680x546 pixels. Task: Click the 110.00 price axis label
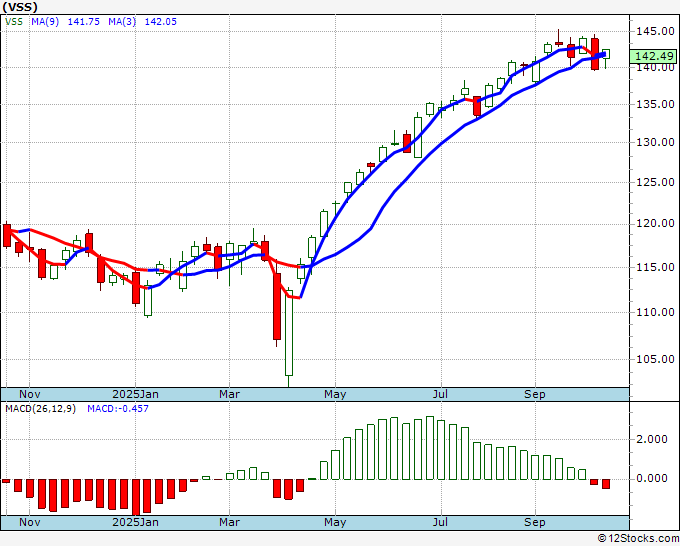pyautogui.click(x=655, y=312)
